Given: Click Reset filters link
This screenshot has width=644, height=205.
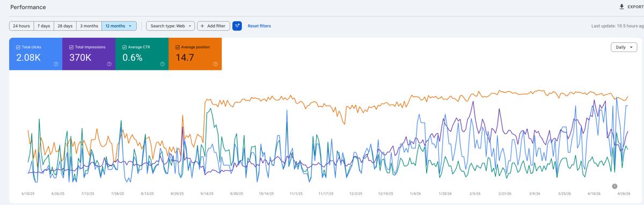Looking at the screenshot, I should (x=259, y=26).
